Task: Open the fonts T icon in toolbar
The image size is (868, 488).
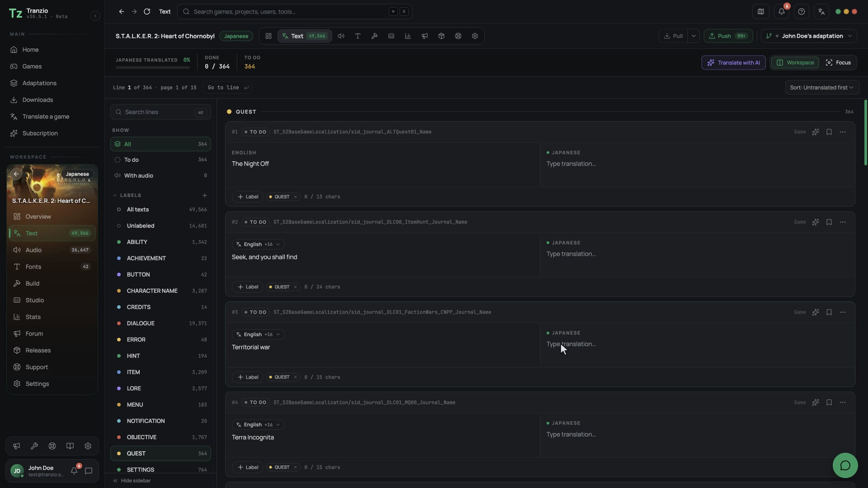Action: pyautogui.click(x=358, y=36)
